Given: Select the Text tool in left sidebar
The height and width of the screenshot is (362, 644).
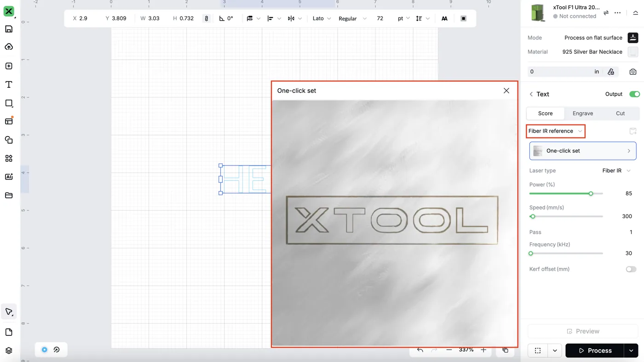Looking at the screenshot, I should pos(9,85).
